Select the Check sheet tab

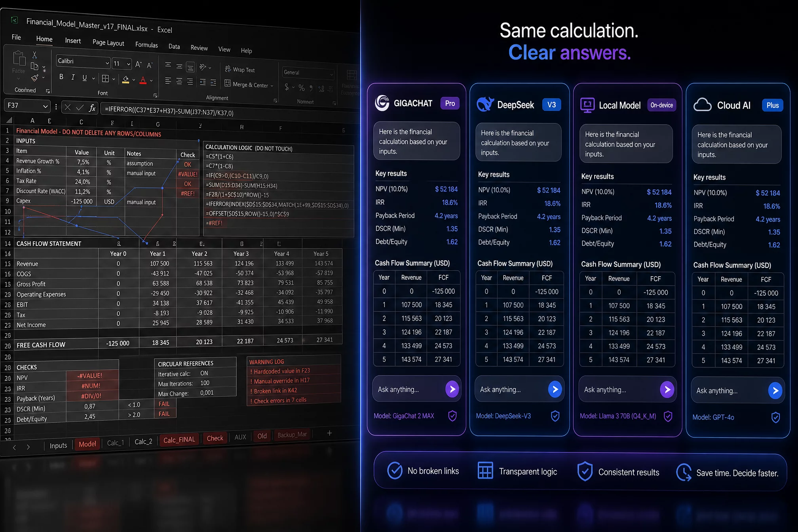tap(215, 438)
